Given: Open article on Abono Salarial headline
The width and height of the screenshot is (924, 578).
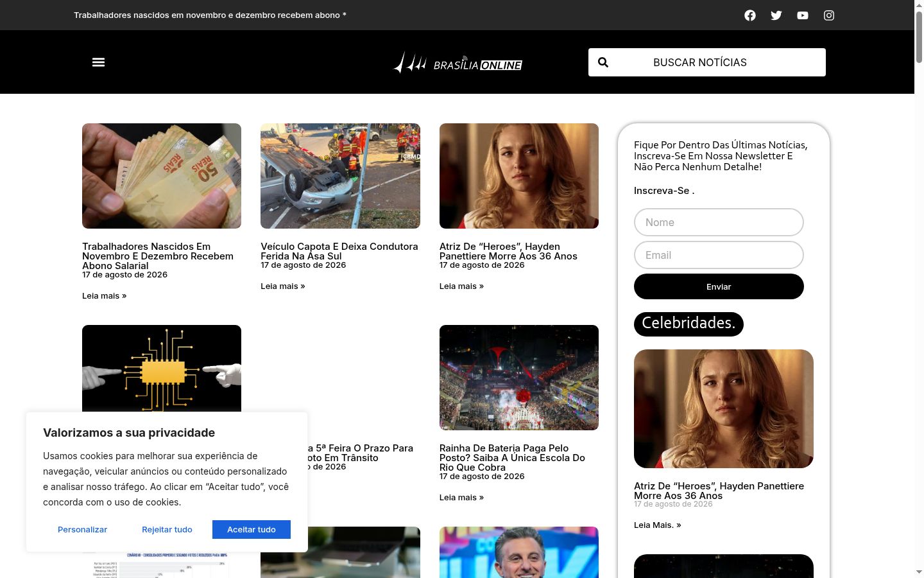Looking at the screenshot, I should click(158, 256).
